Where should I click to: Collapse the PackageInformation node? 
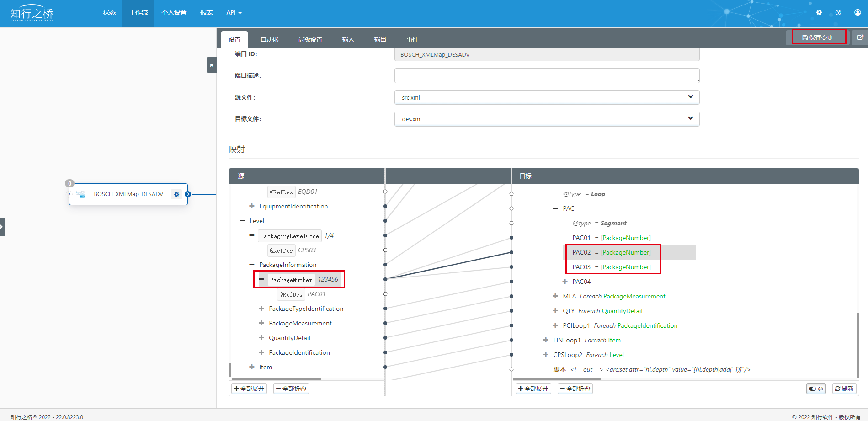click(x=252, y=265)
